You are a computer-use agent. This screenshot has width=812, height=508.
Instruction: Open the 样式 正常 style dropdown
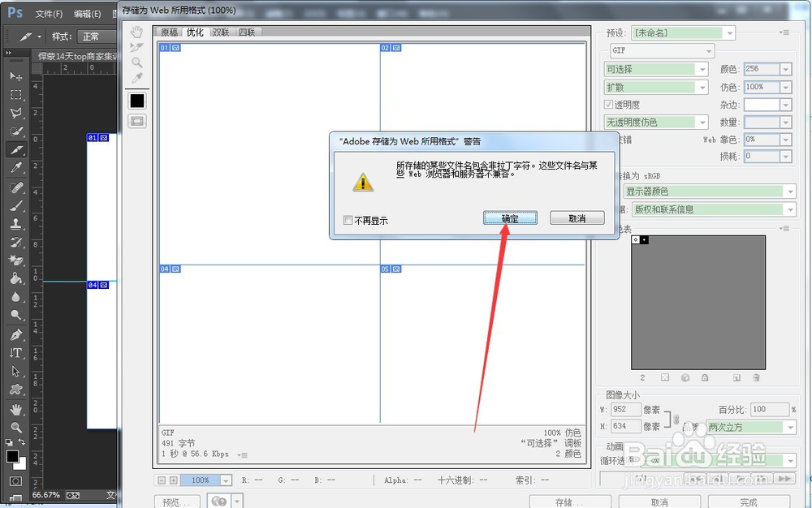pos(97,37)
